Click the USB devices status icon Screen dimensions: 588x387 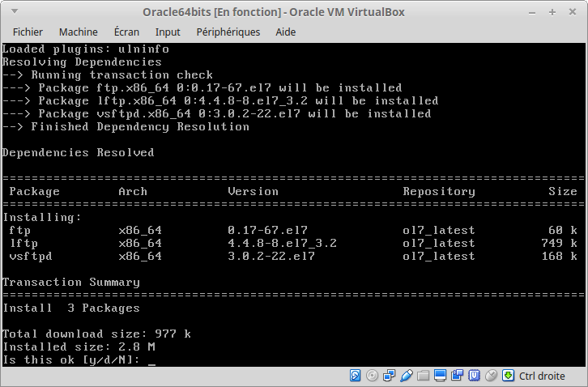coord(406,376)
